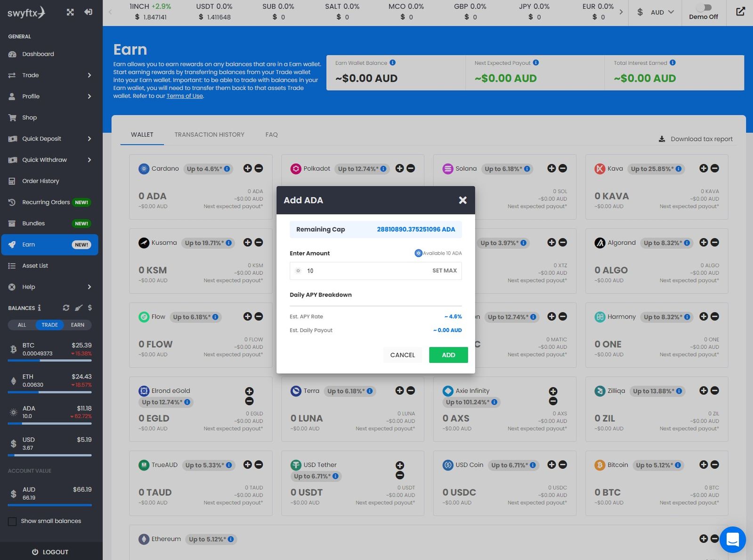Click the plus icon on the Flow card
753x560 pixels.
247,316
